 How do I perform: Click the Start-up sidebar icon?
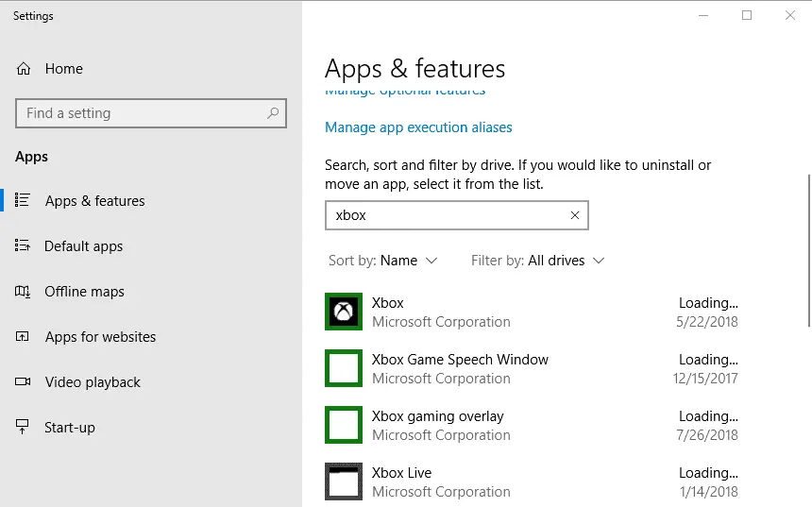[x=23, y=427]
